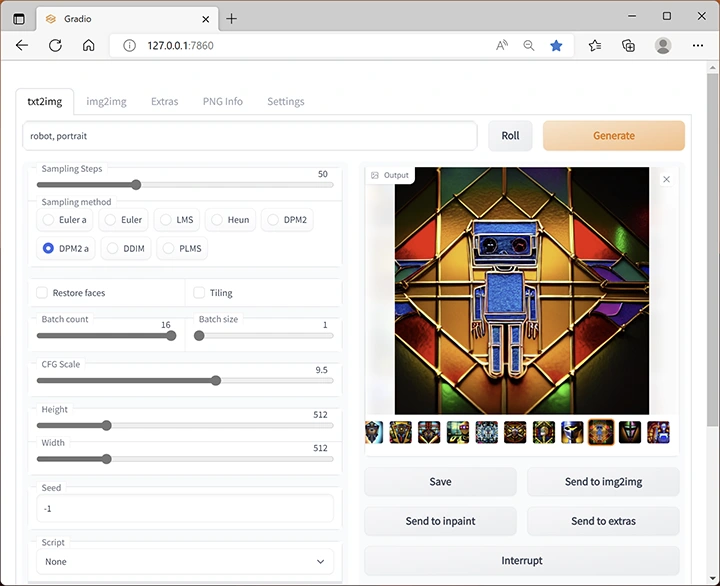720x586 pixels.
Task: Click the Seed input field
Action: 185,508
